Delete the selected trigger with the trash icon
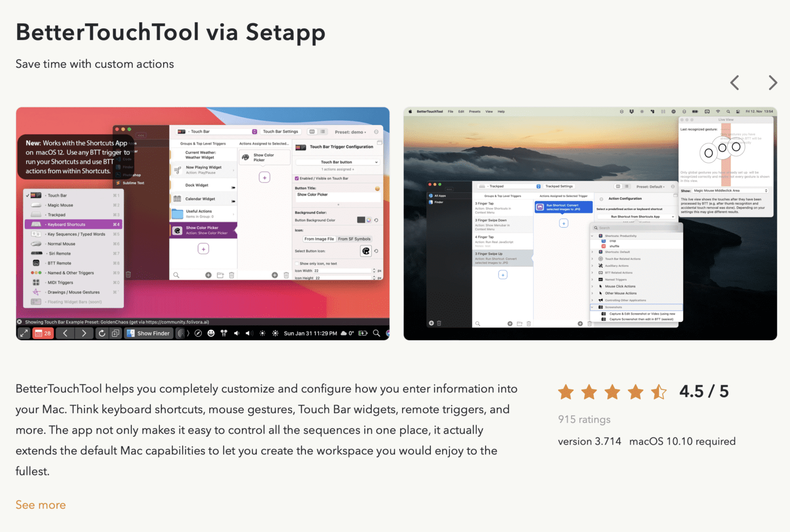Image resolution: width=790 pixels, height=532 pixels. pyautogui.click(x=231, y=275)
